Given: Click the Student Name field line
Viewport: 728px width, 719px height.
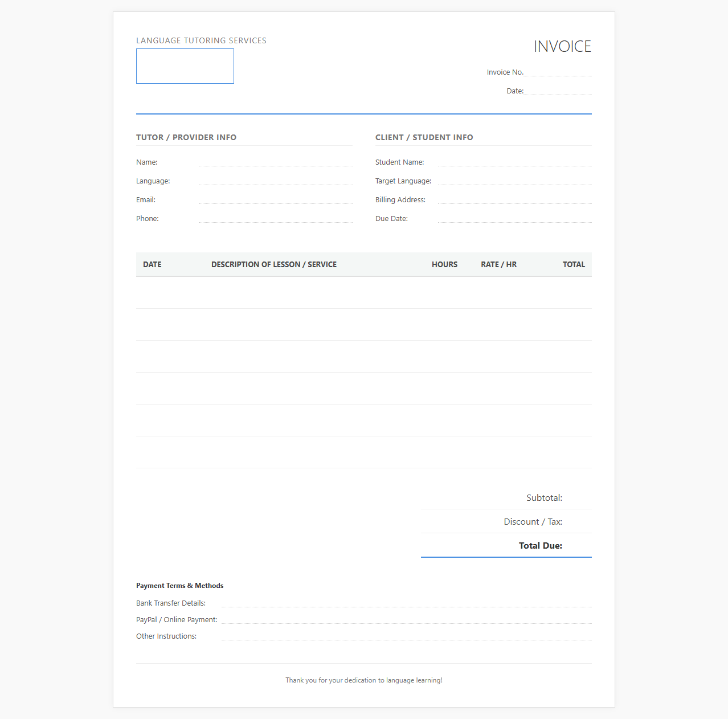Looking at the screenshot, I should (515, 162).
